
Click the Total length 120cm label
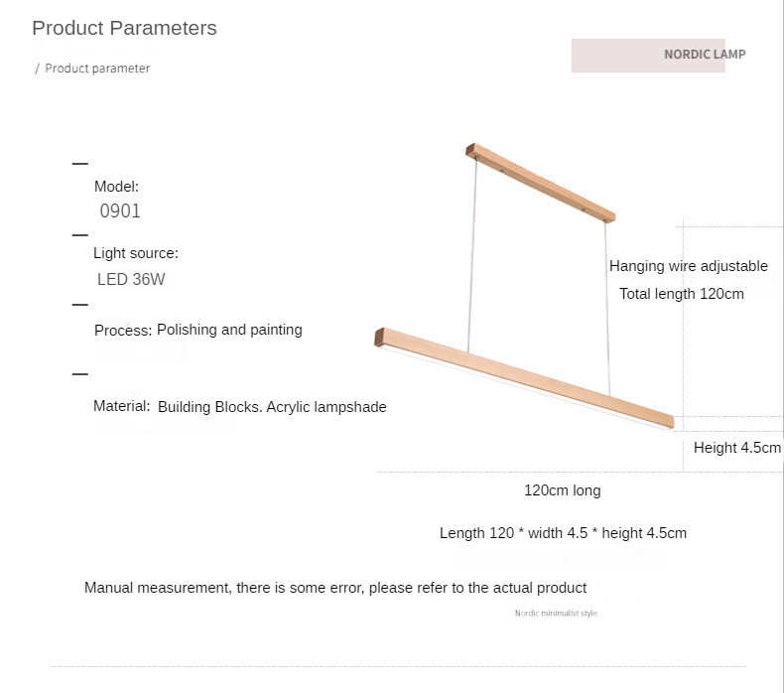click(682, 294)
